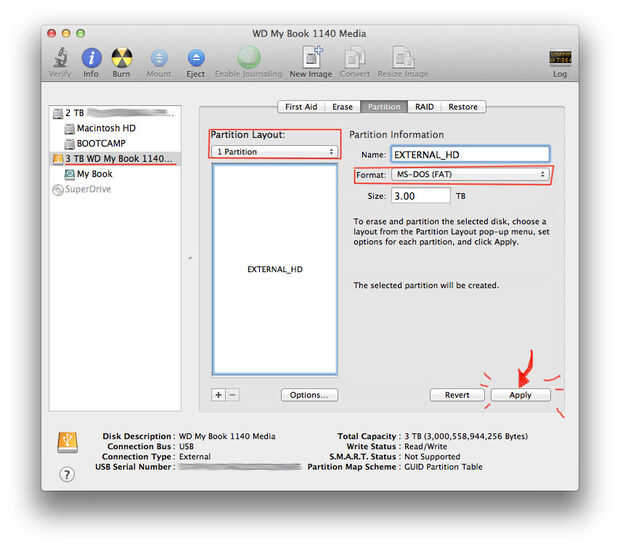Select BOOTCAMP volume
Image resolution: width=620 pixels, height=548 pixels.
point(115,143)
